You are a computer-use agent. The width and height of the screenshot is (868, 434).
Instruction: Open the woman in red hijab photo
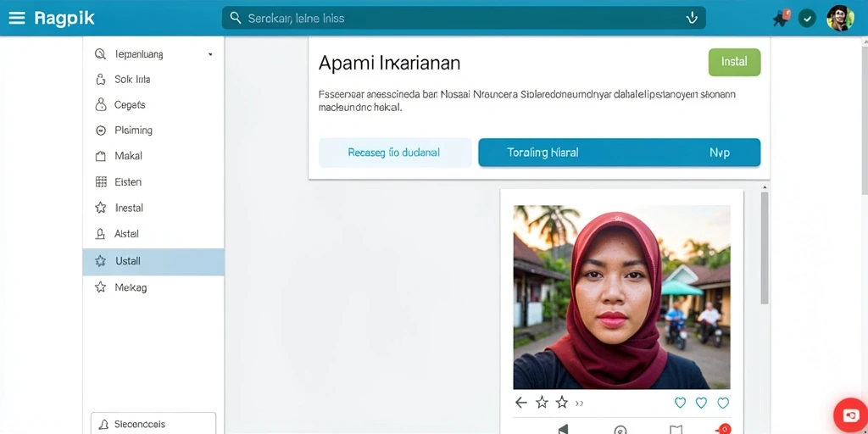(621, 298)
